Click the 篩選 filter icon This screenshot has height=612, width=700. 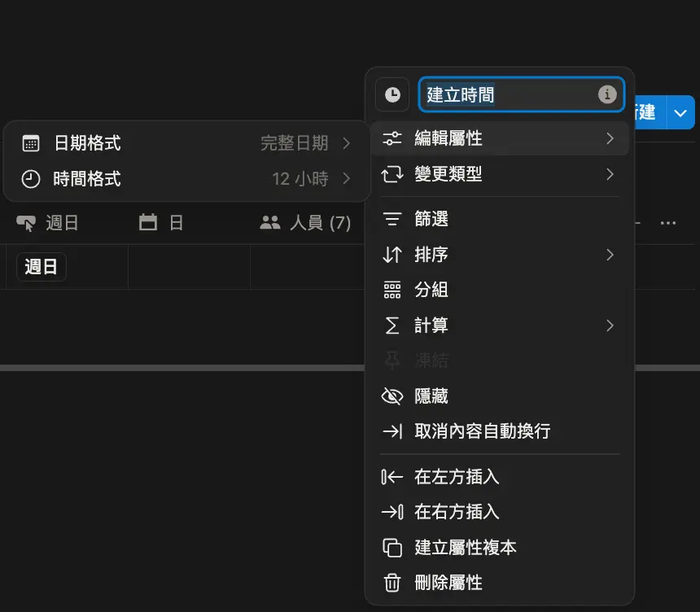coord(392,219)
